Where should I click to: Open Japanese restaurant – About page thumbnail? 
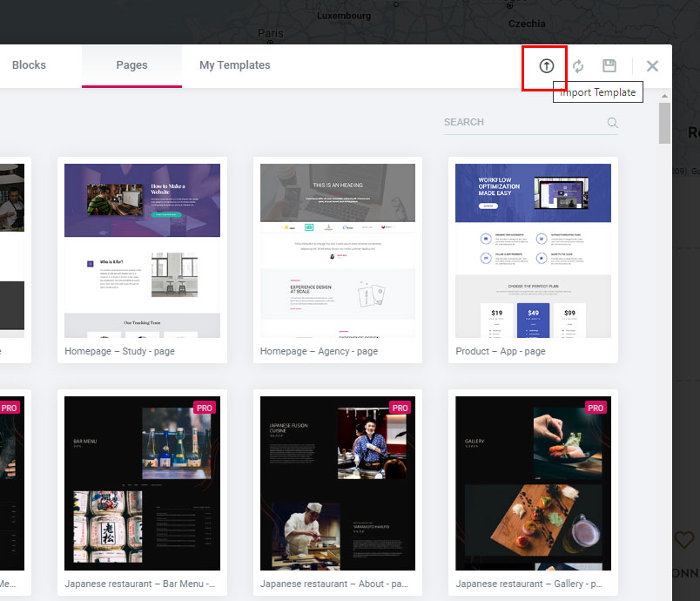pos(338,483)
